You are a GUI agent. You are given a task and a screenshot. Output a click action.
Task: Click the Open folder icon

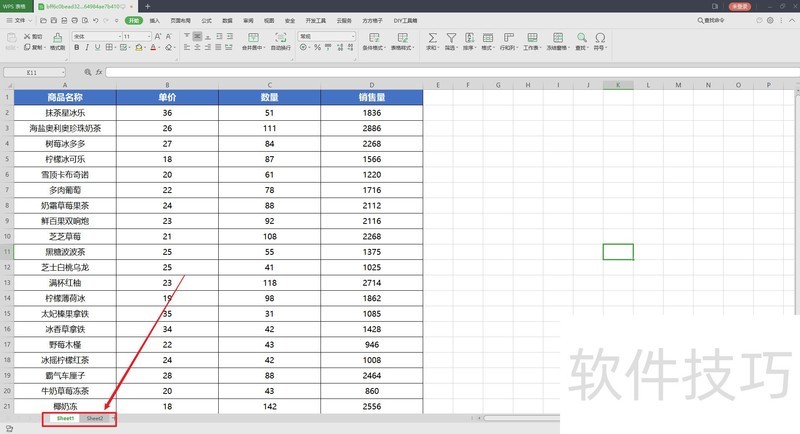[43, 20]
